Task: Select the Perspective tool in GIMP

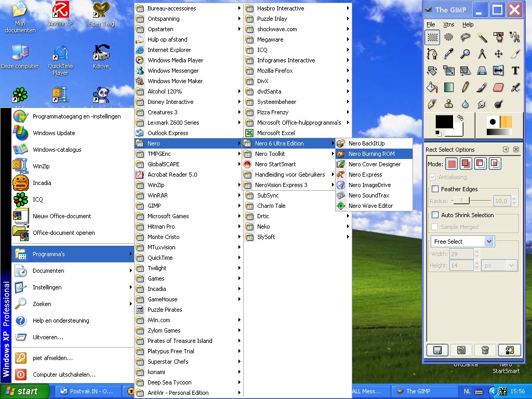Action: pyautogui.click(x=482, y=71)
